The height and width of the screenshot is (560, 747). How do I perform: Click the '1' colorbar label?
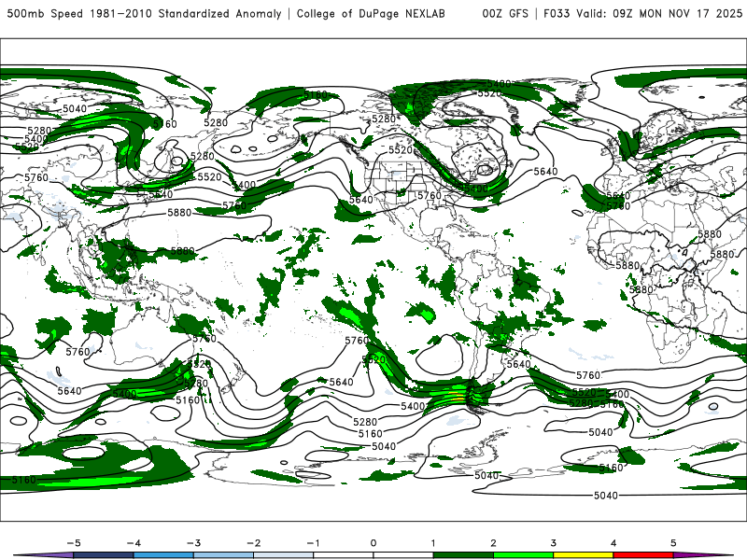[433, 543]
